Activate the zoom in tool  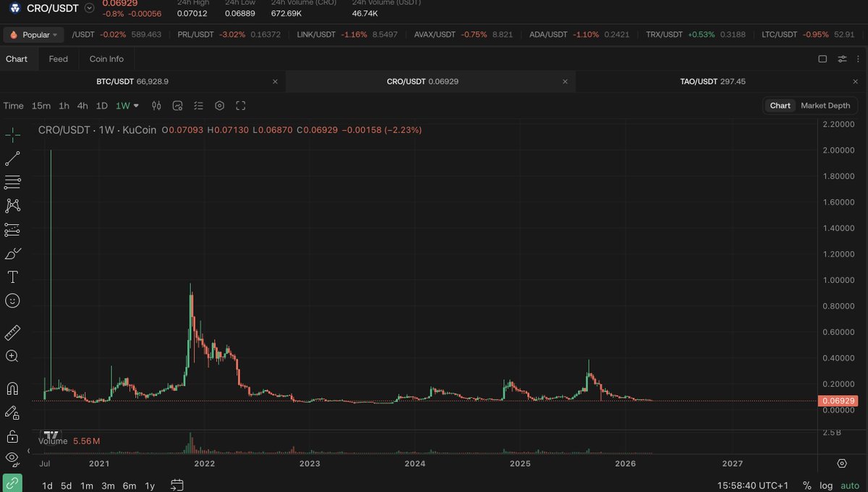(x=12, y=356)
